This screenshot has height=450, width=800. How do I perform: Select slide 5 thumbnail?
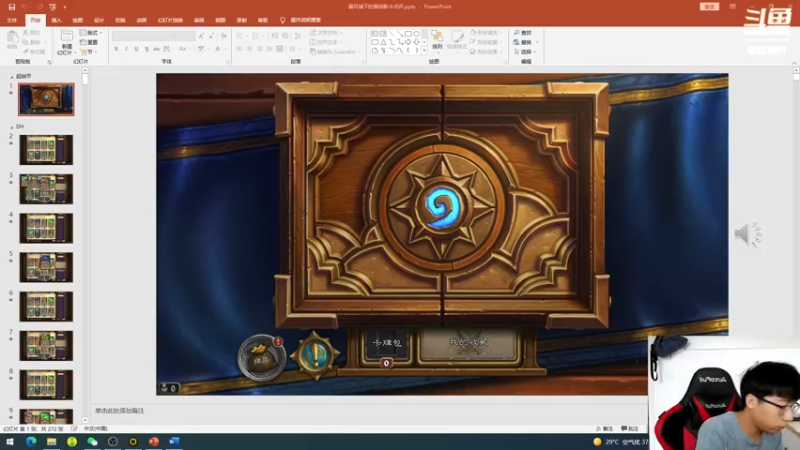pos(46,267)
